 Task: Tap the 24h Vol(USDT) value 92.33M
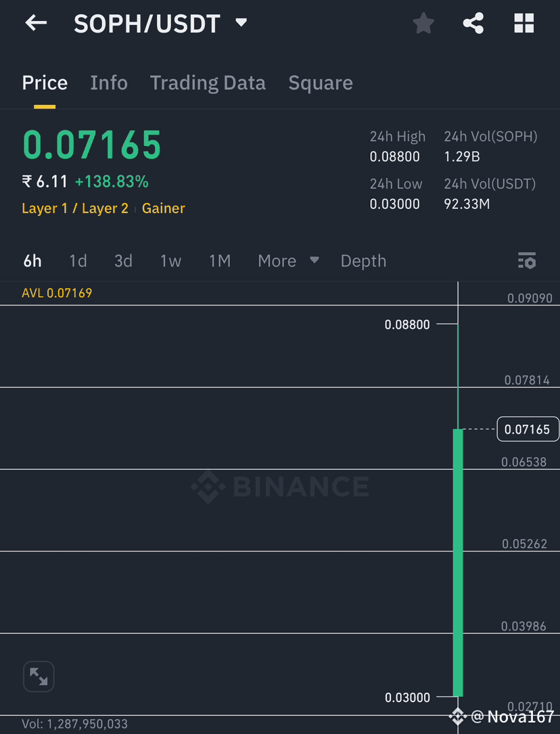tap(467, 204)
